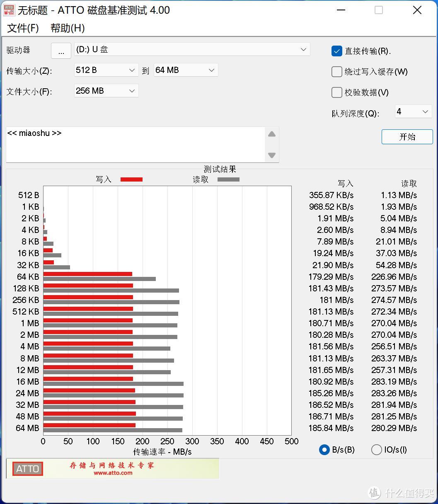Click the 355.87 KB/s write value
This screenshot has height=504, width=438.
point(331,195)
